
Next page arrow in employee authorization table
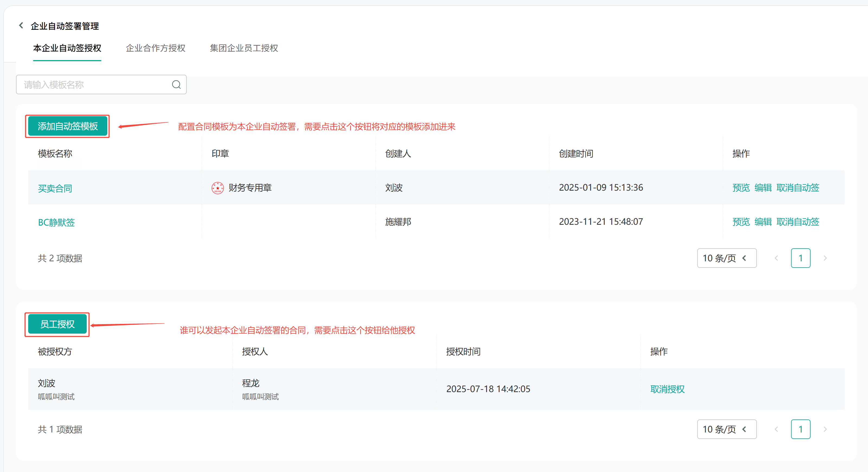coord(825,429)
